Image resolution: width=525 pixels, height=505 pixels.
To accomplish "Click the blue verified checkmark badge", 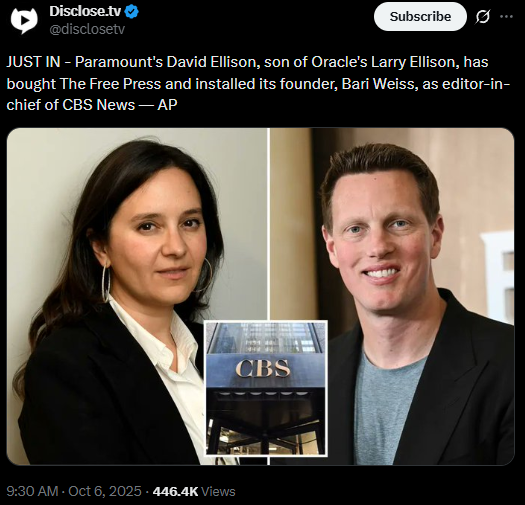I will 132,11.
